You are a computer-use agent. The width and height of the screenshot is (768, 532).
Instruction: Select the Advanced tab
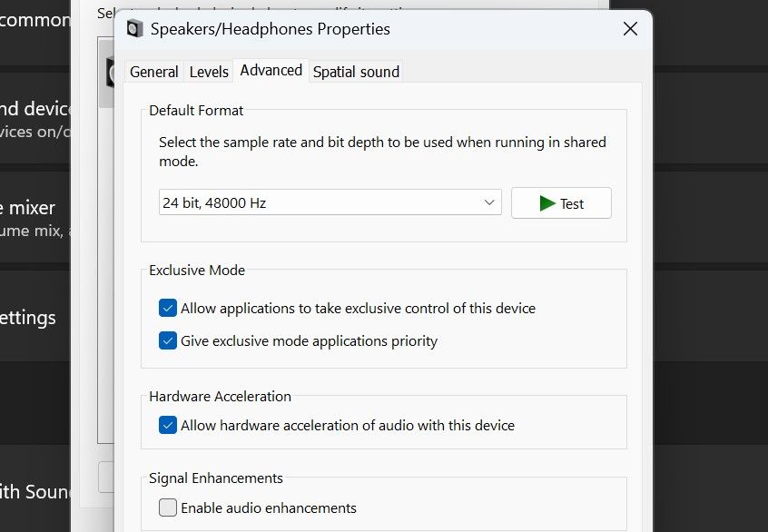click(x=271, y=70)
